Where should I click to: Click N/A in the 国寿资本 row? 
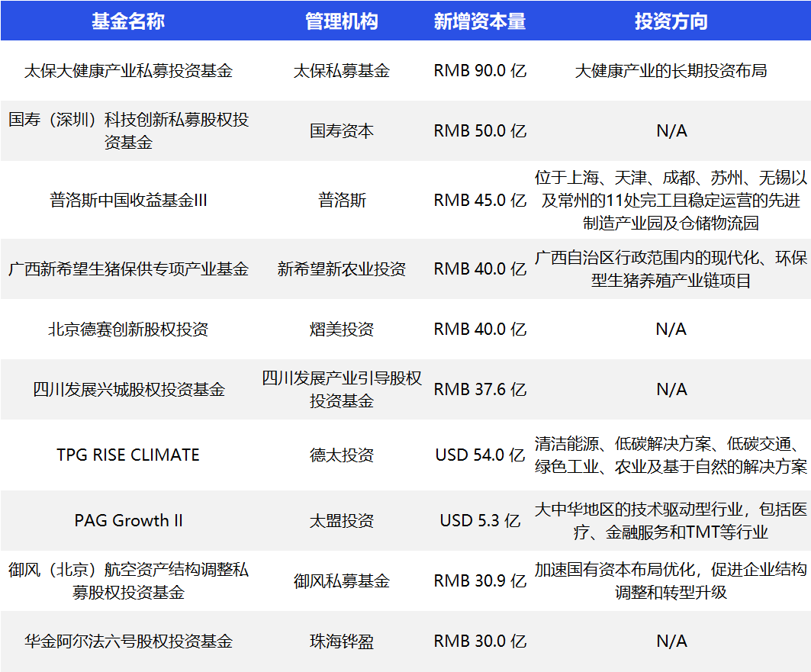pyautogui.click(x=671, y=130)
